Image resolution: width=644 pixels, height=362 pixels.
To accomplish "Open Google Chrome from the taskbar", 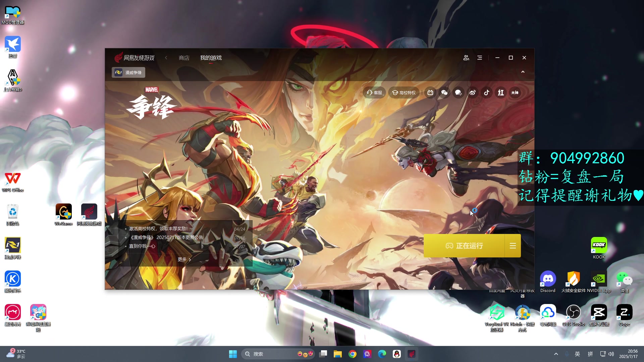I will 353,354.
